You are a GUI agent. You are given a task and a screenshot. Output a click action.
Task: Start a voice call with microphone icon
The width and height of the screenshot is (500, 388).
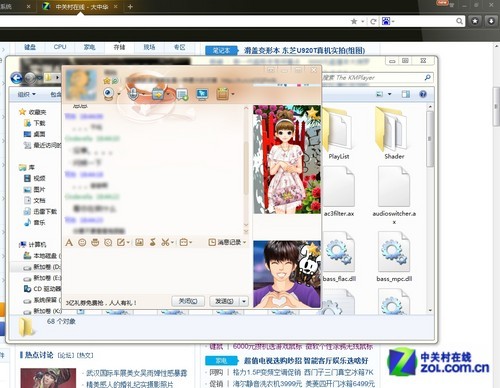tap(133, 94)
